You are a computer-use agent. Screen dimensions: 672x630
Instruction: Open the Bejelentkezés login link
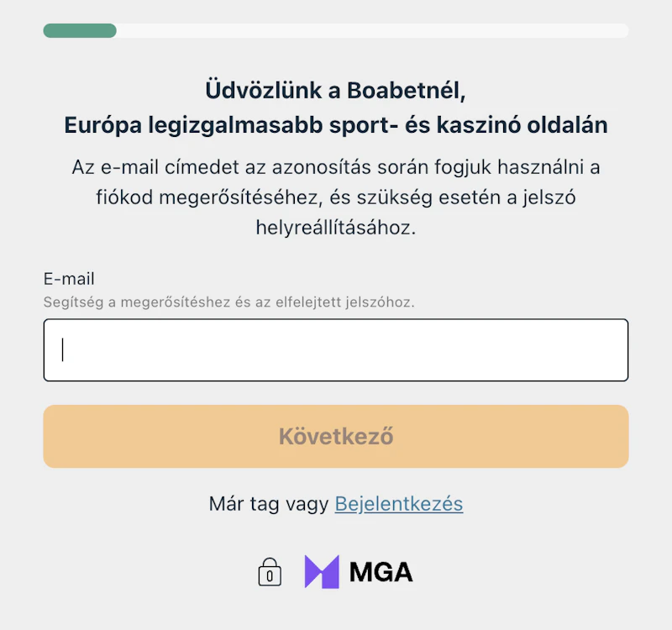[x=398, y=504]
